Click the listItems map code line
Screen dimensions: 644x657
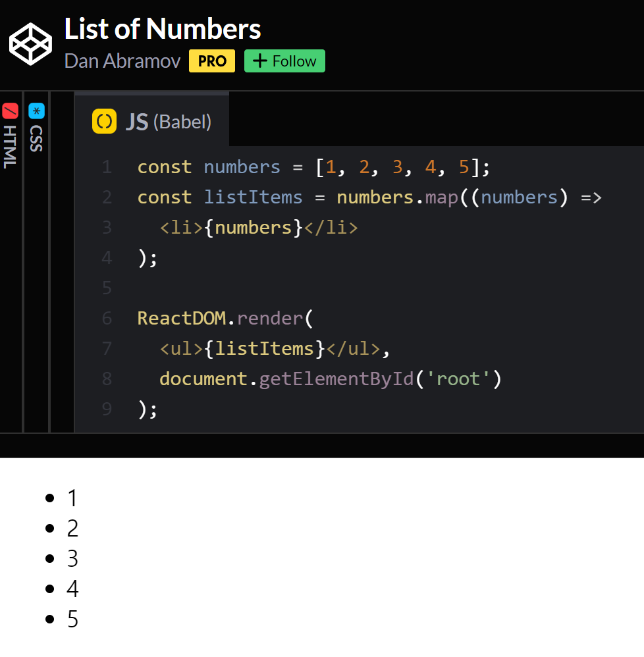tap(369, 197)
